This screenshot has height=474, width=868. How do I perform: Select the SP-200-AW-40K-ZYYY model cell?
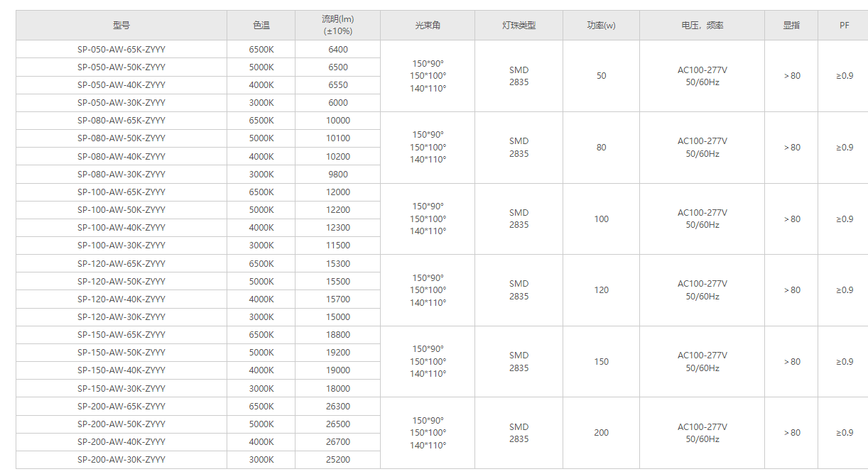(x=121, y=442)
